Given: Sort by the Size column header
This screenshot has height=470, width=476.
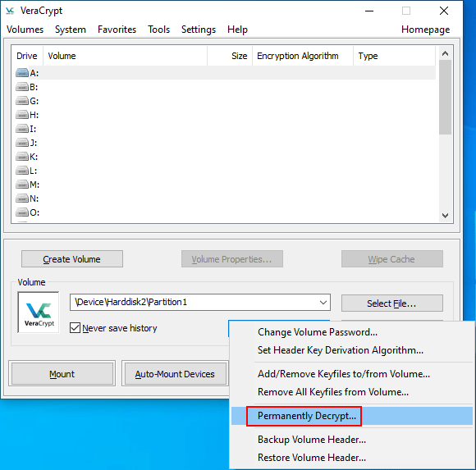Looking at the screenshot, I should pos(230,56).
